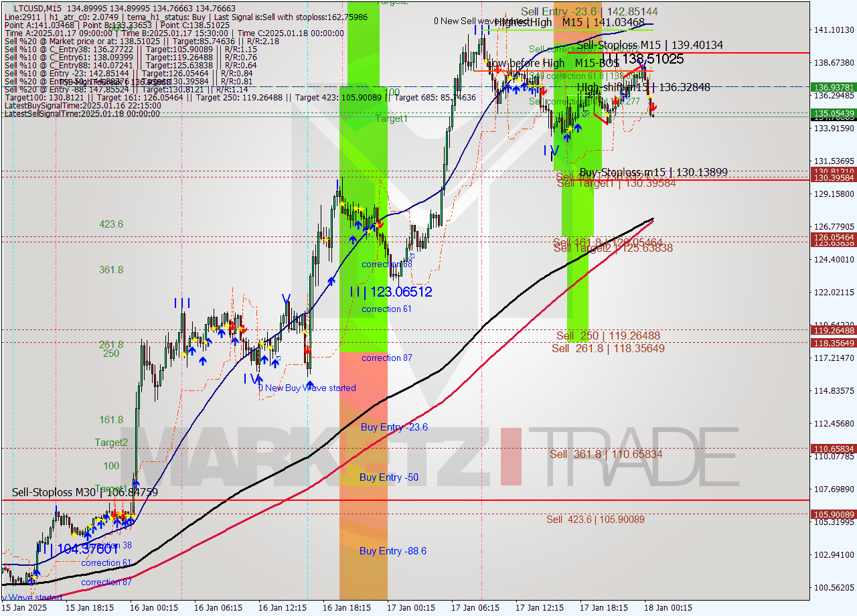This screenshot has height=616, width=857.
Task: Click the '161.8' green Fibonacci level label
Action: click(111, 420)
